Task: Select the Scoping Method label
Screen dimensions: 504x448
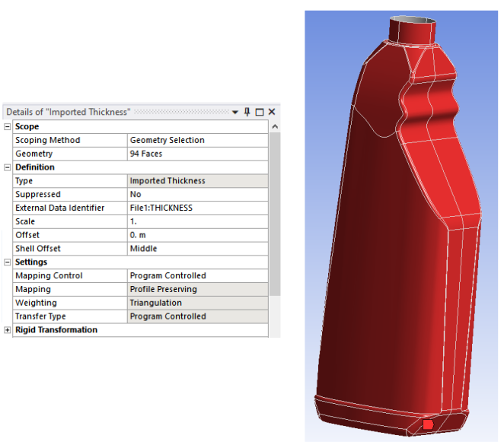Action: 47,141
